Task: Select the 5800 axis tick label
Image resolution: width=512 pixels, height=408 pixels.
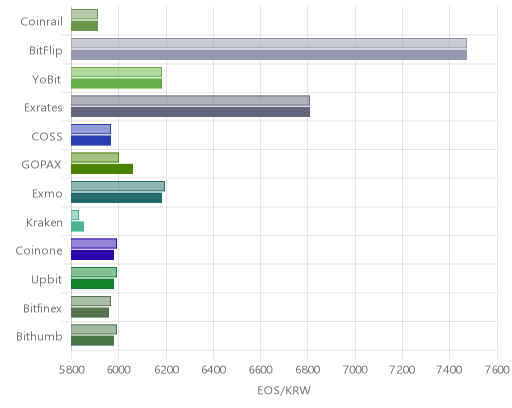Action: (x=71, y=370)
